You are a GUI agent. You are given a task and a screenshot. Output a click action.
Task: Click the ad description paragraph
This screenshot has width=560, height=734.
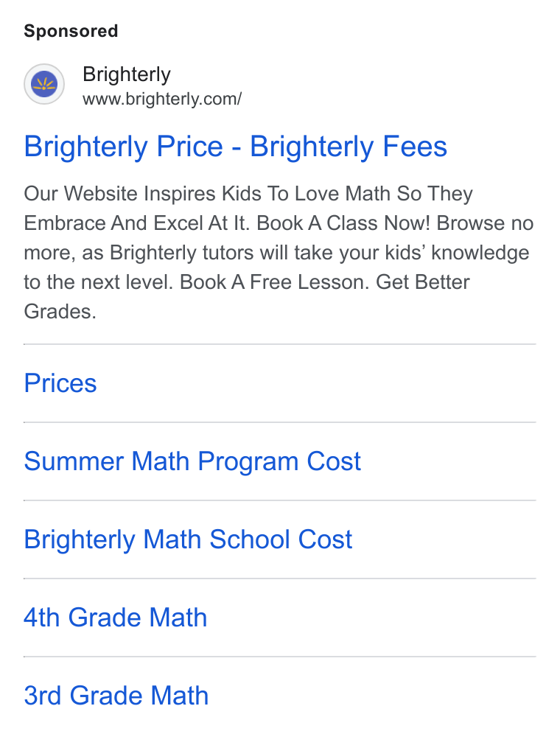[x=279, y=252]
